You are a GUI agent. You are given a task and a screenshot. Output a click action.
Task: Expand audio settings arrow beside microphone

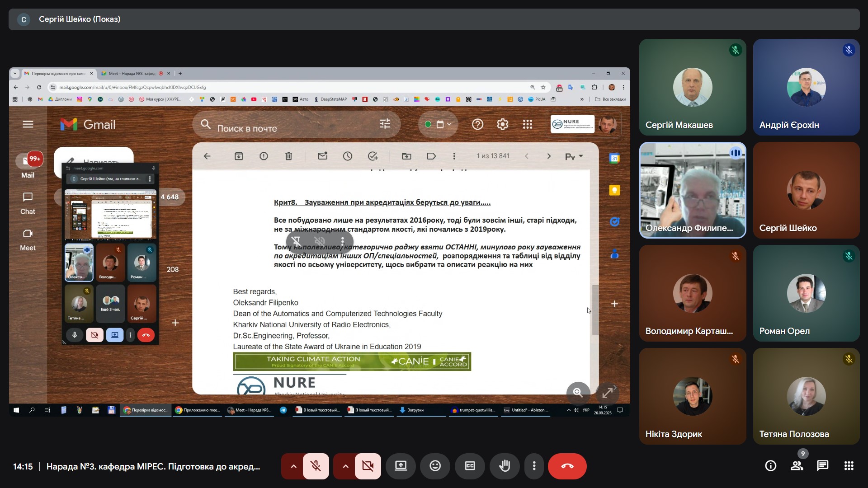tap(293, 466)
